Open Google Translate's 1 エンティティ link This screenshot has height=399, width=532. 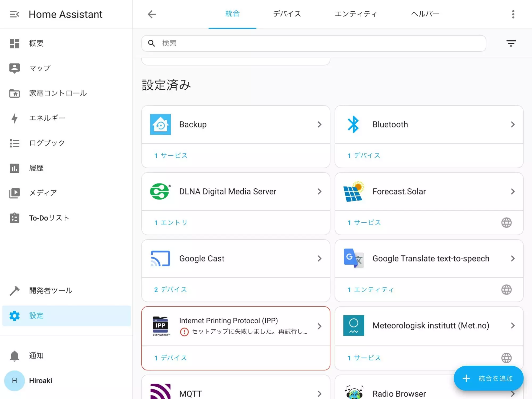tap(371, 290)
